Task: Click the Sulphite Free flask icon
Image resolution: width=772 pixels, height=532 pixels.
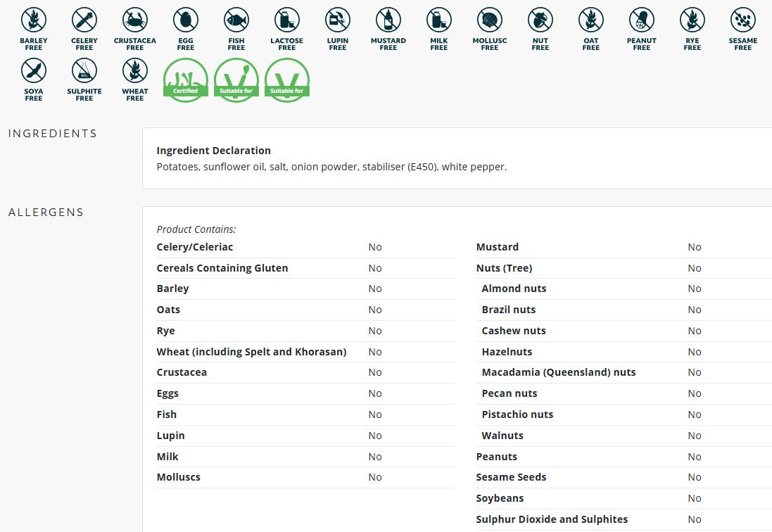Action: point(84,70)
